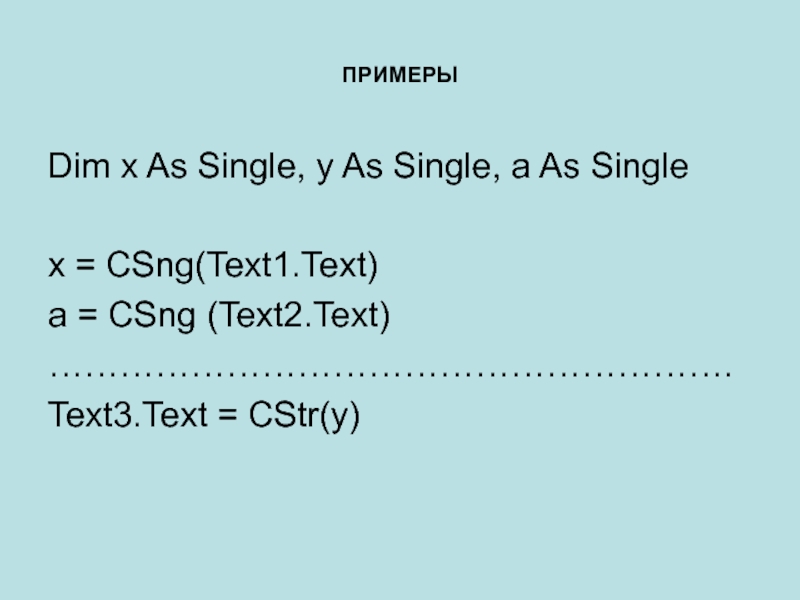800x600 pixels.
Task: Click the variable x before CSng(Text1.Text)
Action: [x=56, y=268]
